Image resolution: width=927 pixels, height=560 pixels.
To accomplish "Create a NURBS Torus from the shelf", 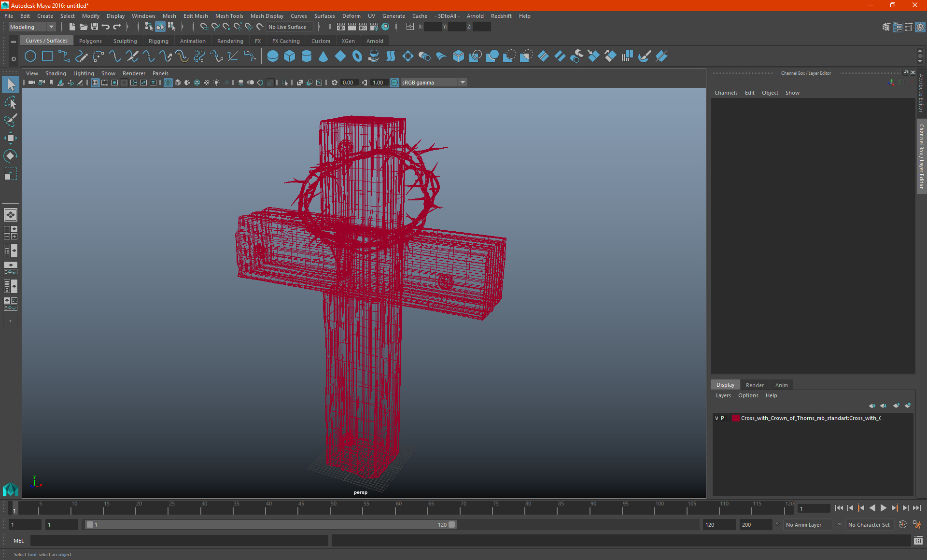I will coord(357,56).
